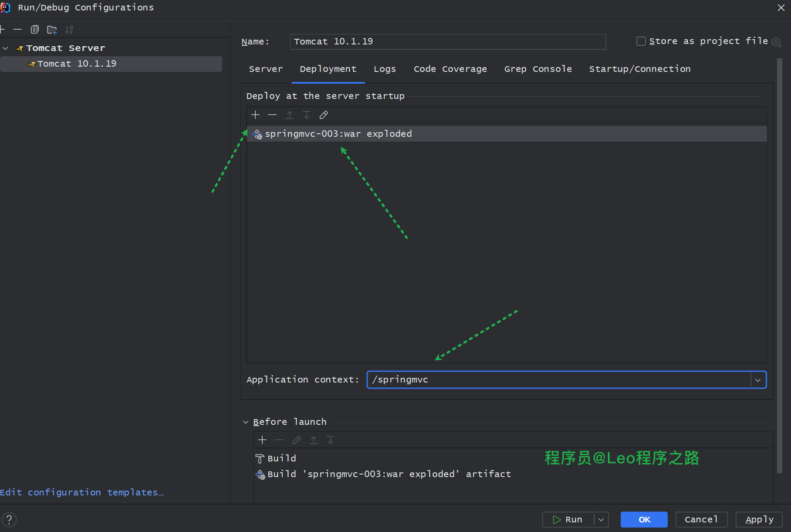Select Tomcat 10.1.19 in the tree
The height and width of the screenshot is (532, 791).
point(111,64)
